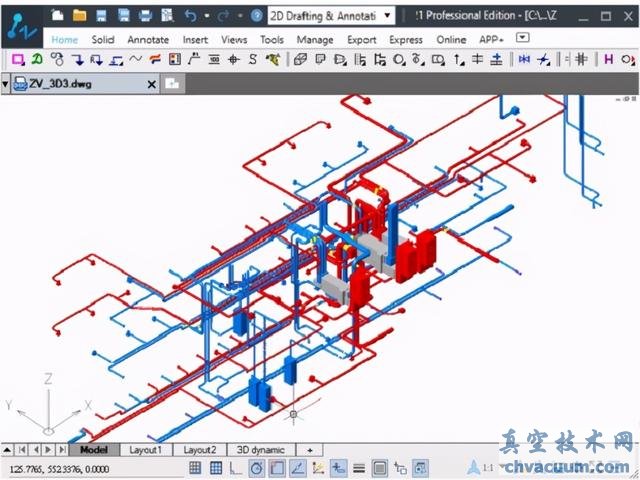Click the blue mirror-arrows icon
This screenshot has width=640, height=480.
click(524, 60)
